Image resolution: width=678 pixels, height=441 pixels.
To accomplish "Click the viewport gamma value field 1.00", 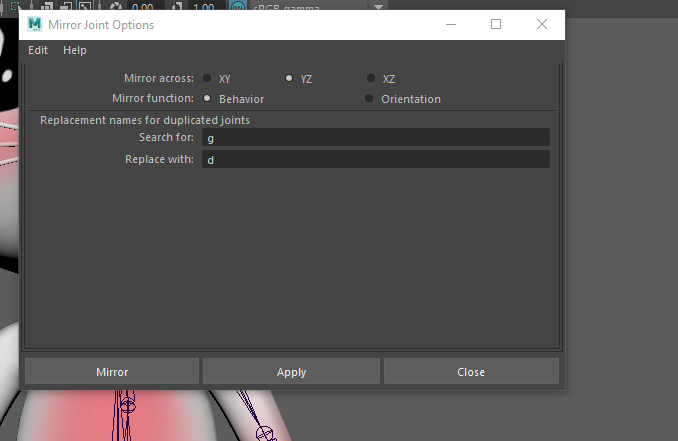I will (x=205, y=6).
